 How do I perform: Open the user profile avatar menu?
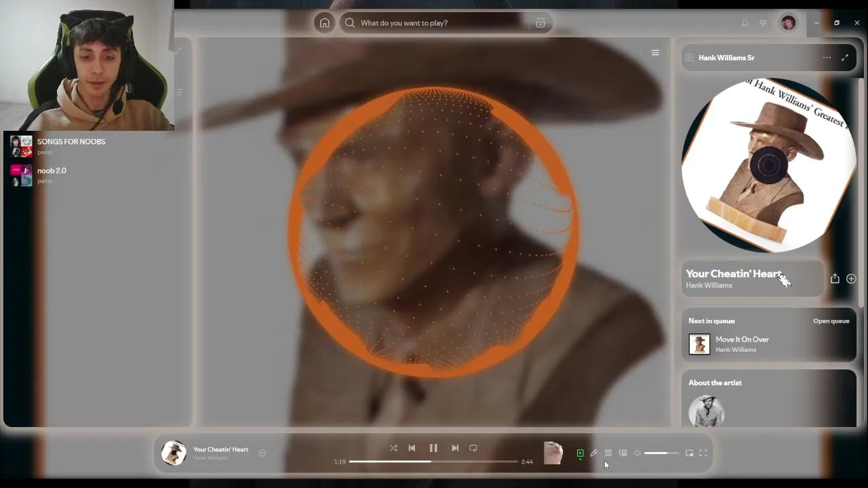coord(788,23)
